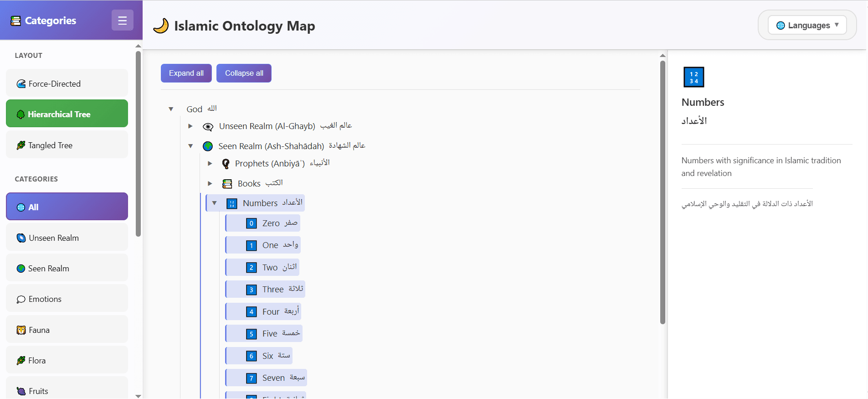Viewport: 868px width, 399px height.
Task: Collapse the Numbers node arrow
Action: point(214,203)
